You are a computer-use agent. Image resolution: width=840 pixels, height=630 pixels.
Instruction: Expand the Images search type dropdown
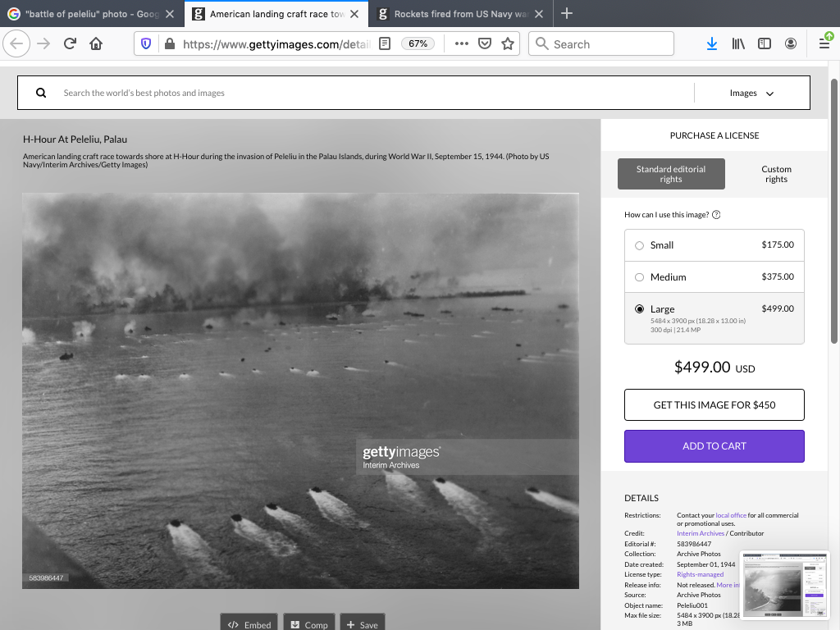point(751,94)
